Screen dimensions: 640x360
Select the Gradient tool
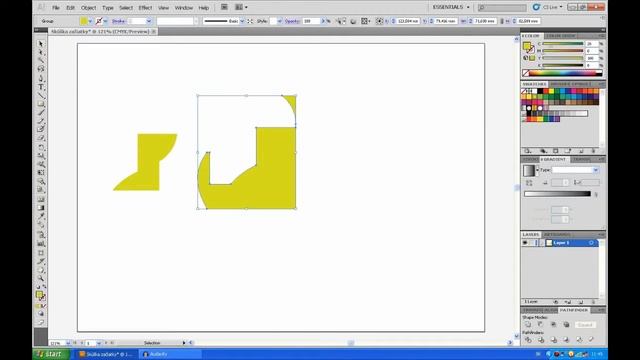(41, 208)
